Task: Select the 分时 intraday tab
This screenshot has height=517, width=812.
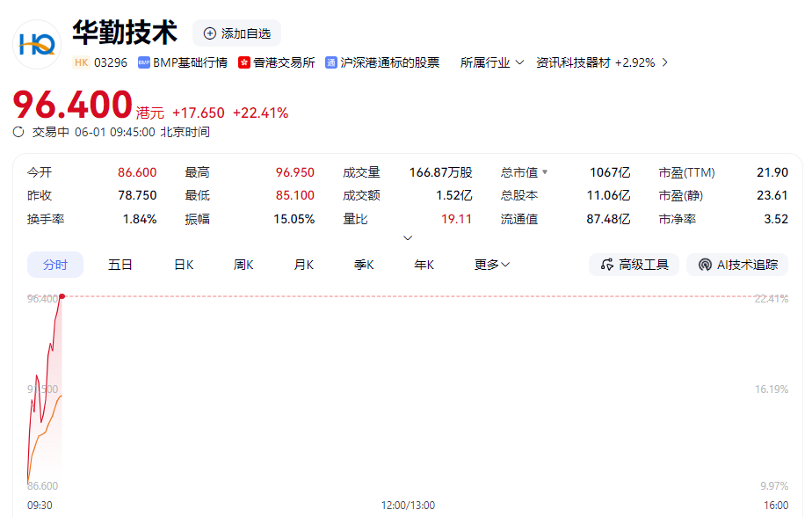Action: point(55,265)
